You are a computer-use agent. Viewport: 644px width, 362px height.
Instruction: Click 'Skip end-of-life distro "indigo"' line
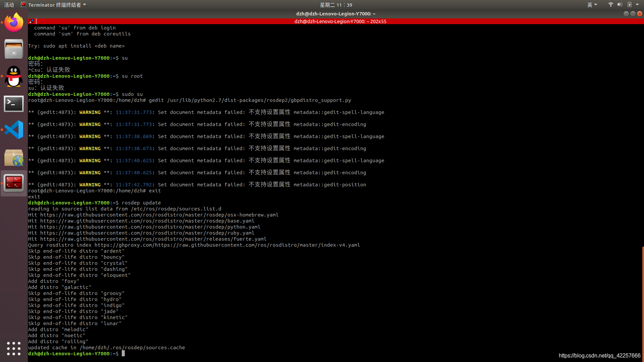[76, 305]
